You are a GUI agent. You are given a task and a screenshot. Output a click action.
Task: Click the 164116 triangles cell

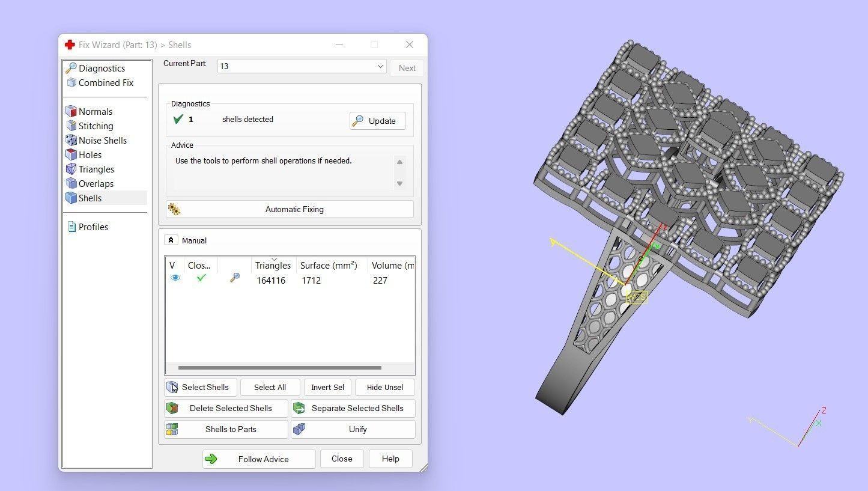pos(271,281)
